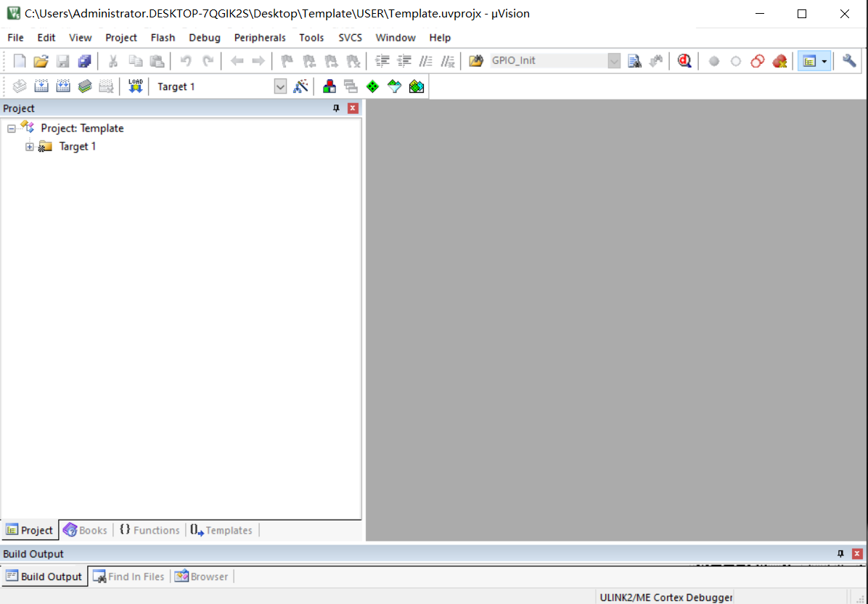Click the Redo arrow icon
Screen dimensions: 868x604
coord(208,61)
